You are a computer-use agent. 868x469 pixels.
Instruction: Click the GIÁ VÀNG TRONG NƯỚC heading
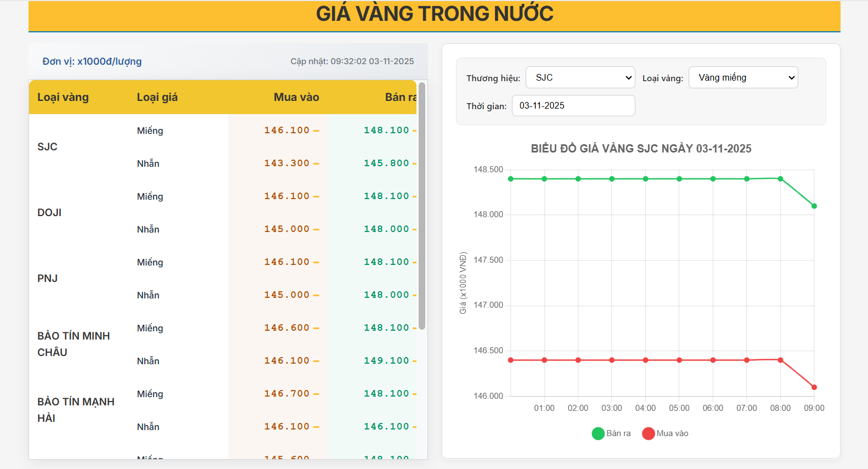click(x=435, y=14)
